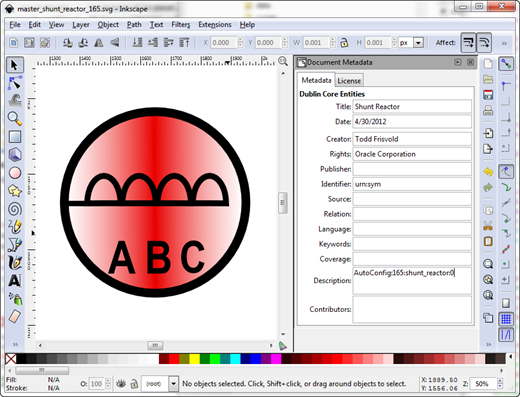
Task: Expand the (root) layer dropdown
Action: pos(173,384)
